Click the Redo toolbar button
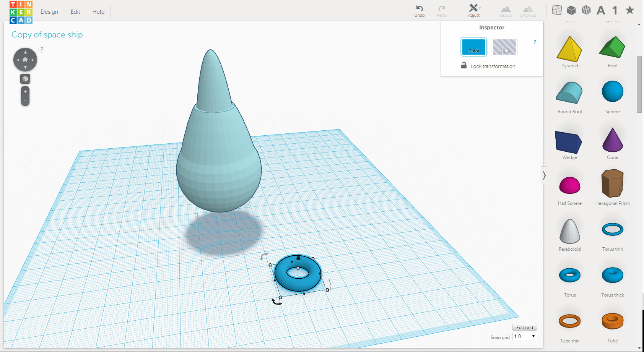 tap(442, 11)
